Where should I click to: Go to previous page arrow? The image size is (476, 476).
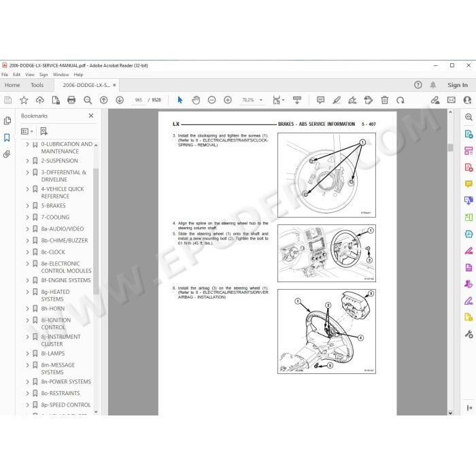point(104,100)
